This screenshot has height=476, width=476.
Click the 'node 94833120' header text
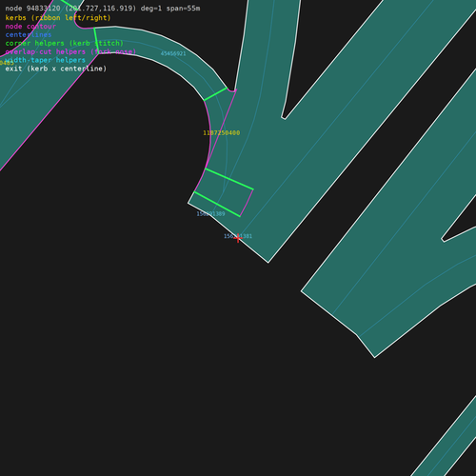click(x=32, y=9)
